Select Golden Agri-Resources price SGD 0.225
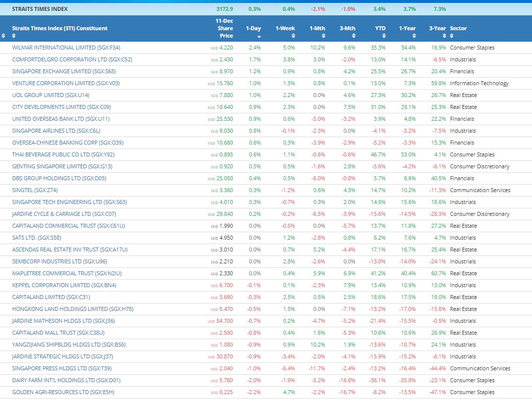 (222, 392)
